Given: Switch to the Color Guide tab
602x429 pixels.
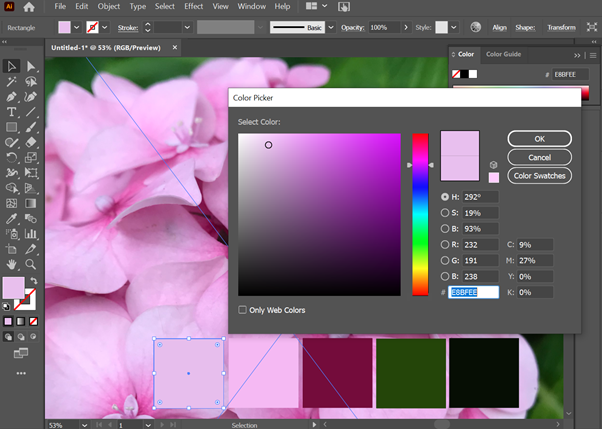Looking at the screenshot, I should coord(503,54).
